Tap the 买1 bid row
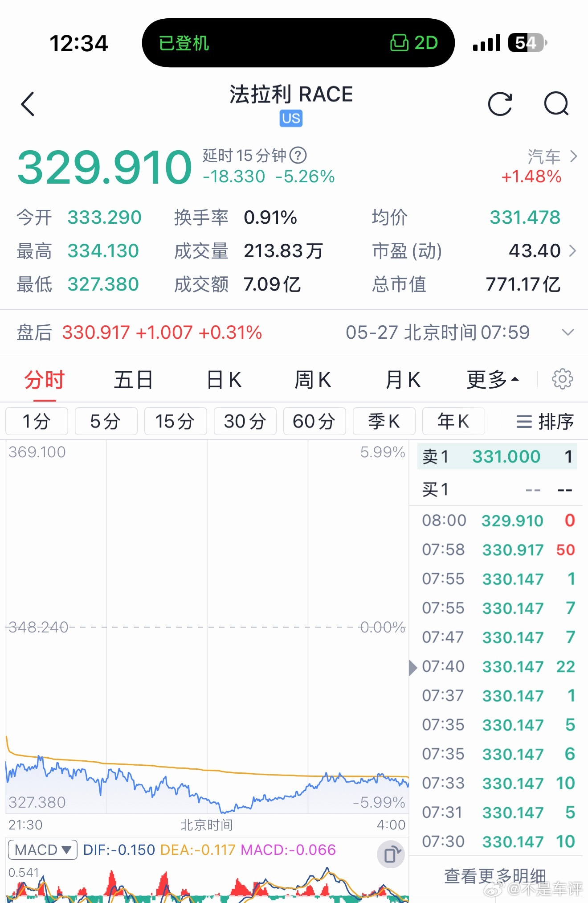The height and width of the screenshot is (903, 588). click(x=497, y=489)
